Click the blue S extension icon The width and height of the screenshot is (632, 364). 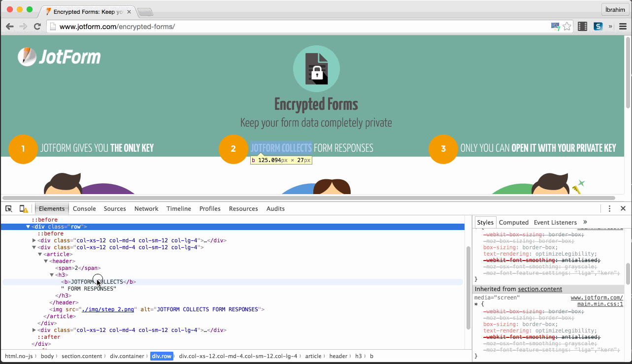[x=598, y=27]
